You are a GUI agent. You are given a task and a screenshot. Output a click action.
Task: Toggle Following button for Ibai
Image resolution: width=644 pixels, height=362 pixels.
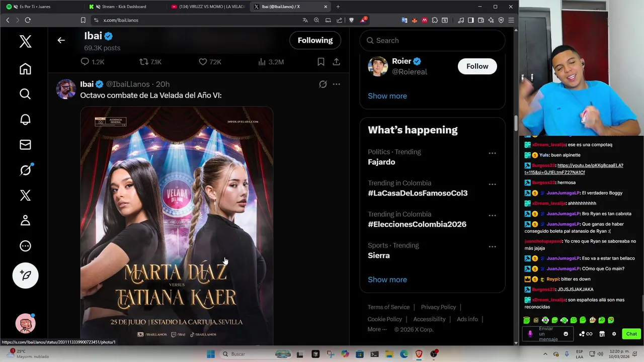315,40
